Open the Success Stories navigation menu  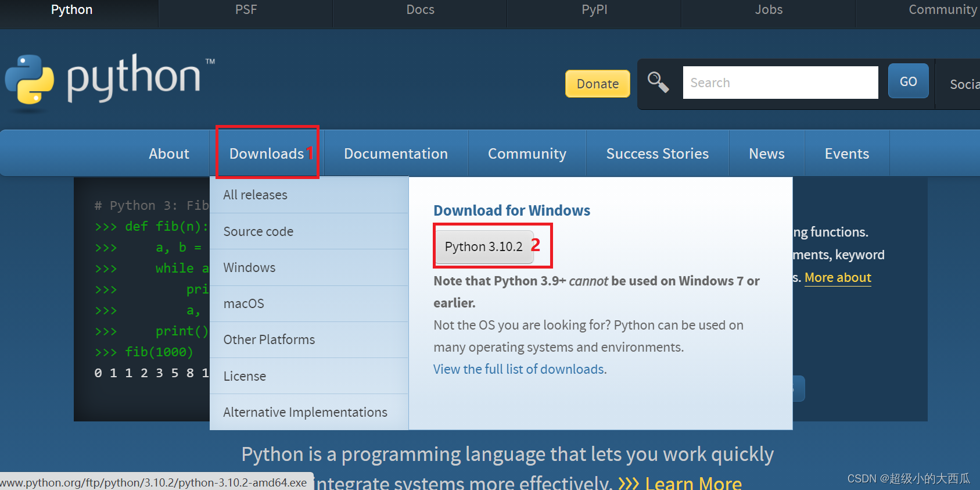coord(657,153)
